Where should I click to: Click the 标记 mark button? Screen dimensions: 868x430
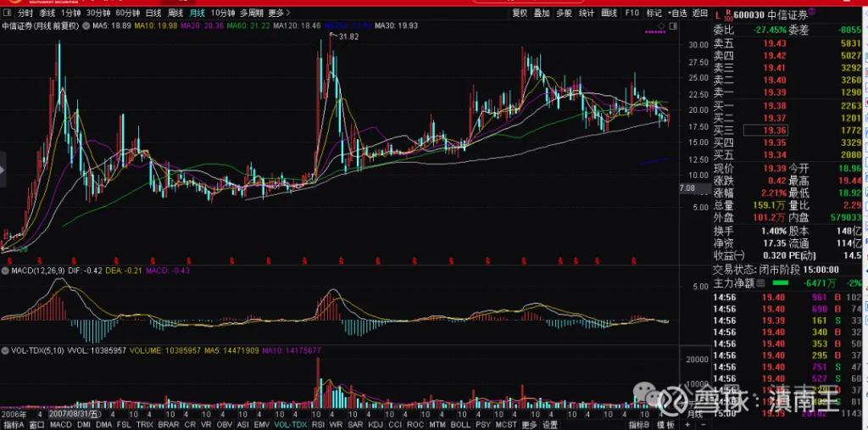(x=654, y=13)
